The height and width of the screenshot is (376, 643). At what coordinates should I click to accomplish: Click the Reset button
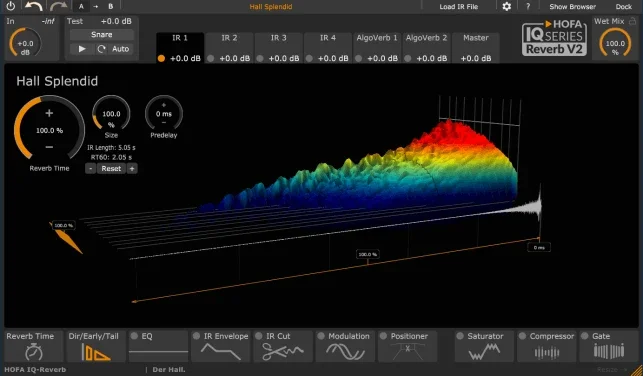[x=111, y=169]
